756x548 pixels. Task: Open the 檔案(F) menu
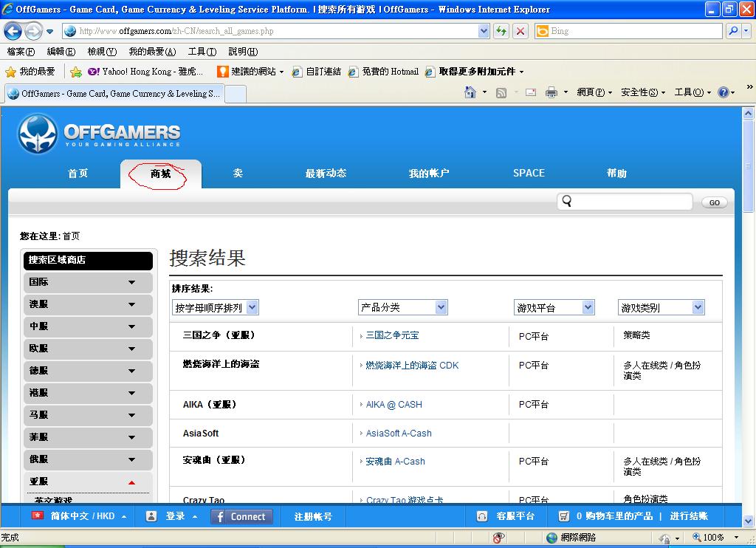click(21, 52)
